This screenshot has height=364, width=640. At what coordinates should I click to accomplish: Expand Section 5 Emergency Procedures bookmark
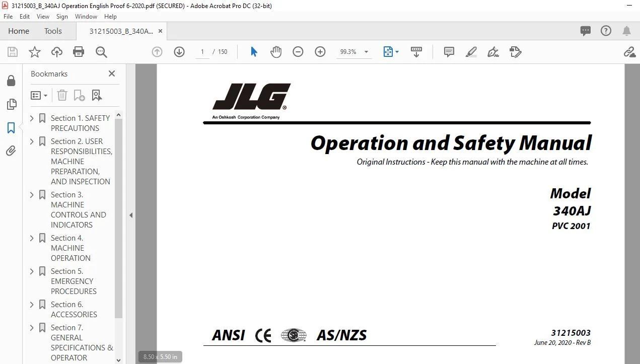pyautogui.click(x=32, y=271)
